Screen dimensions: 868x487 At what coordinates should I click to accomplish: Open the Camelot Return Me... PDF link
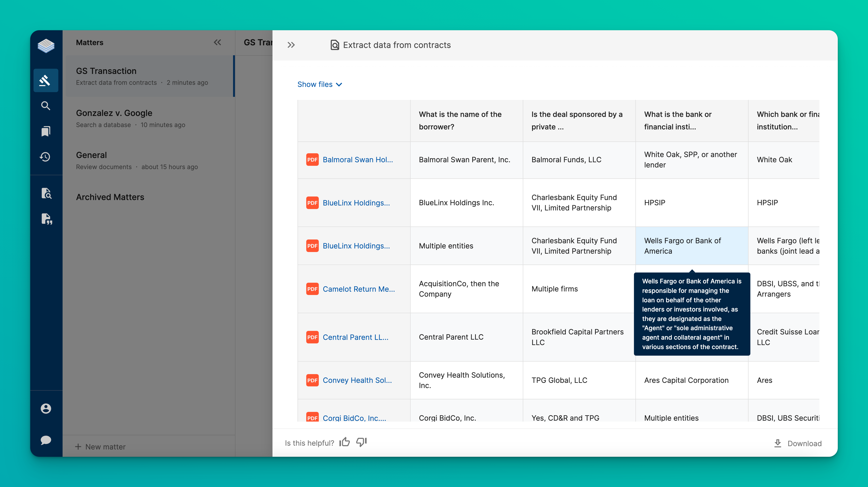(358, 289)
